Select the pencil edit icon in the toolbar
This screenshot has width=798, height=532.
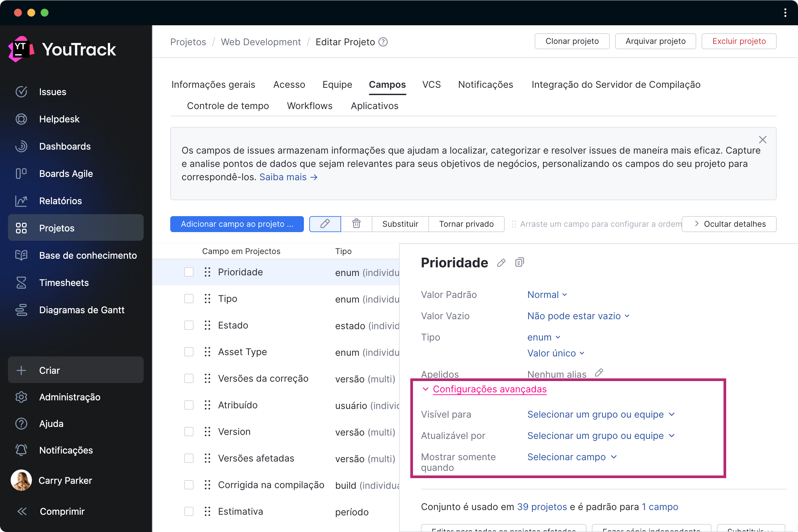[325, 224]
